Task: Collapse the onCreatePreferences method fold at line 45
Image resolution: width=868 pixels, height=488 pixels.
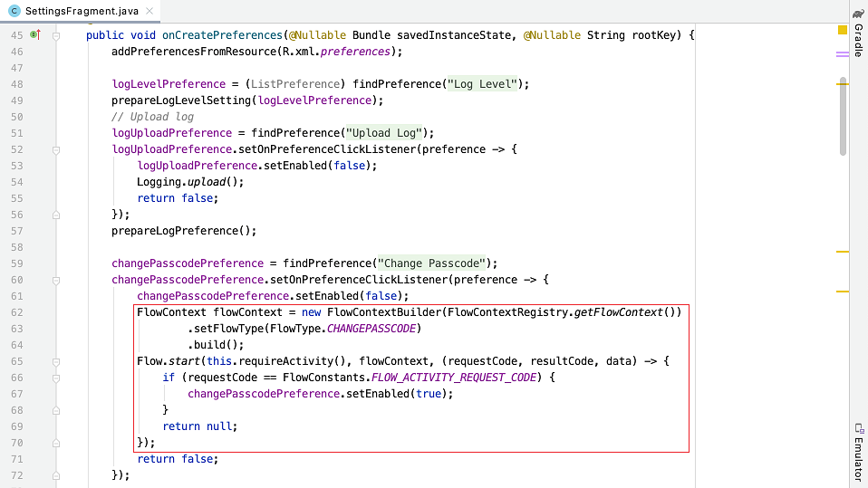Action: pos(56,36)
